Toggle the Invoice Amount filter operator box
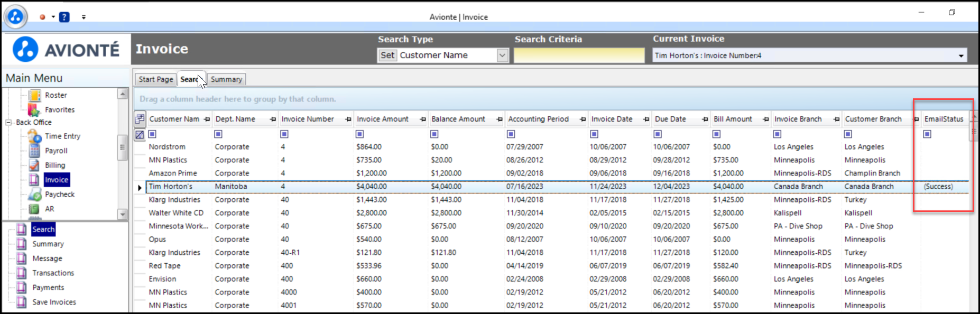The image size is (980, 314). click(x=360, y=134)
